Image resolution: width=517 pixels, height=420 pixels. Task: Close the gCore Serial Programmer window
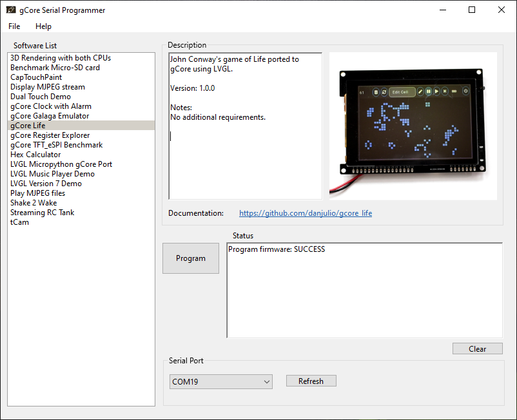click(501, 10)
